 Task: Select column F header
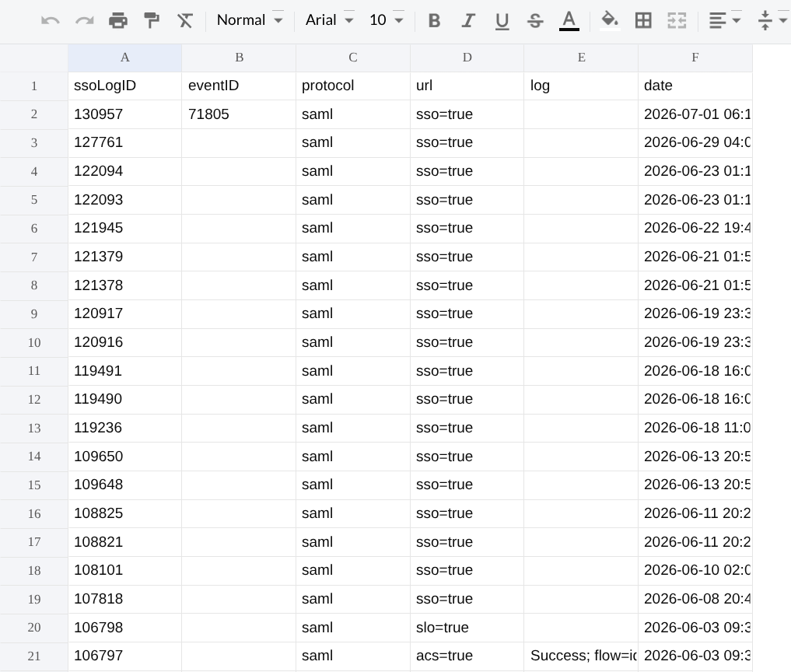coord(695,58)
